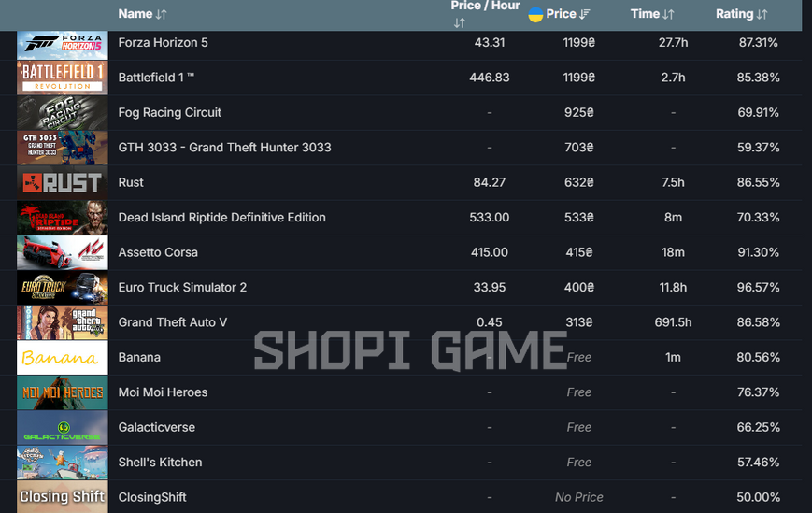Open Moi Moi Heroes cover image
Viewport: 812px width, 513px height.
[63, 392]
